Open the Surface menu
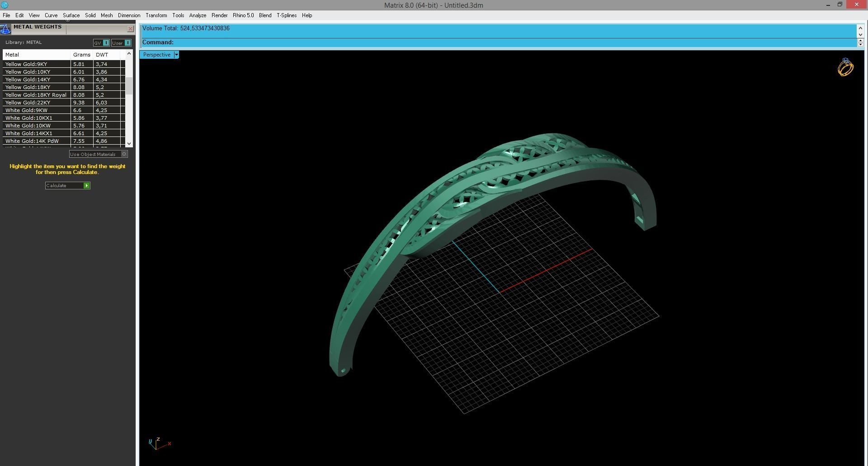This screenshot has height=466, width=868. tap(71, 15)
